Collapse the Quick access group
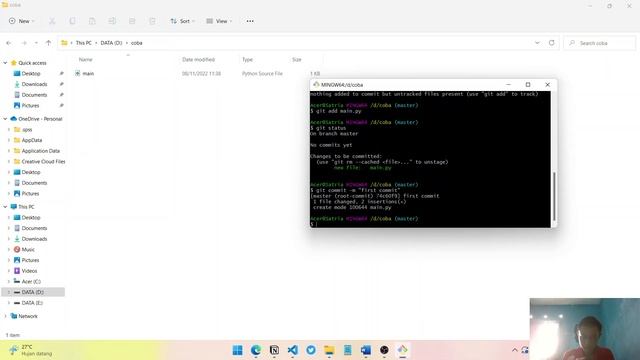Image resolution: width=640 pixels, height=360 pixels. [5, 63]
